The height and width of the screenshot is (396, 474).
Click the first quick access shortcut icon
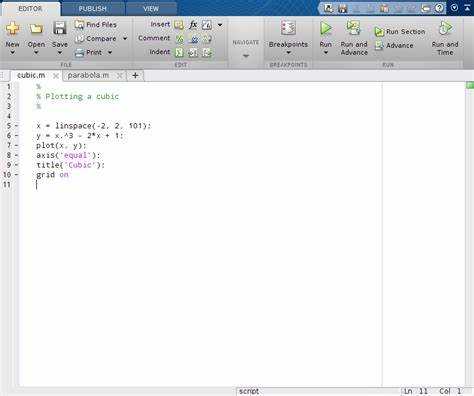click(x=328, y=8)
